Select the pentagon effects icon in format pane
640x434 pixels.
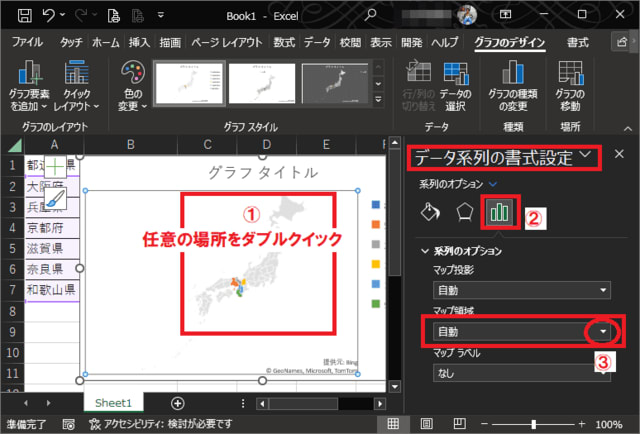[x=463, y=212]
